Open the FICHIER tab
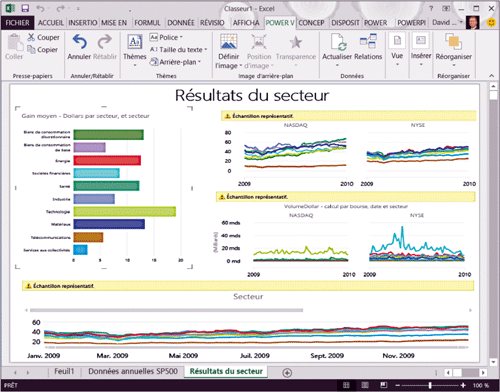Image resolution: width=500 pixels, height=392 pixels. click(x=17, y=23)
